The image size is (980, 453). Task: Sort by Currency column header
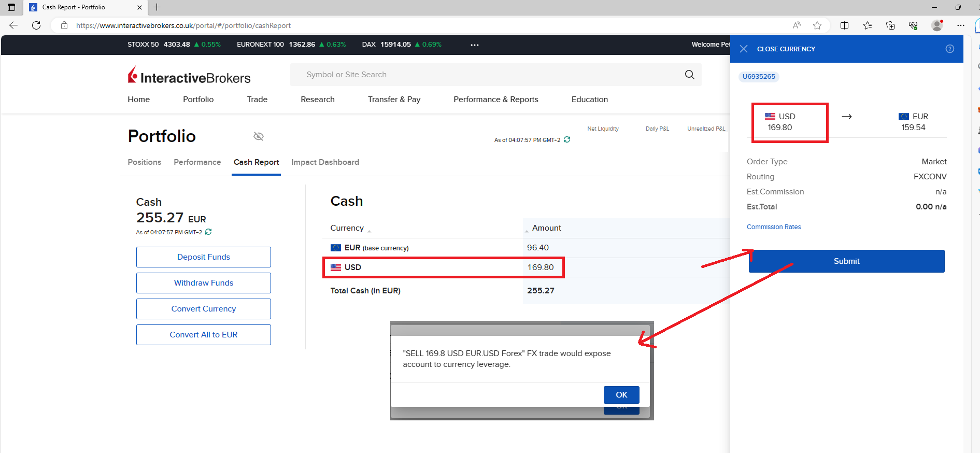coord(347,228)
